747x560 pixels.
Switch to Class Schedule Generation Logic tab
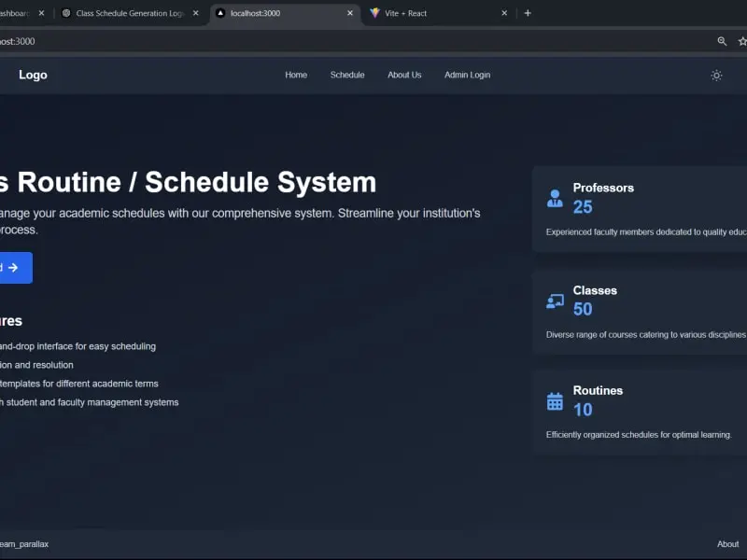[x=126, y=13]
